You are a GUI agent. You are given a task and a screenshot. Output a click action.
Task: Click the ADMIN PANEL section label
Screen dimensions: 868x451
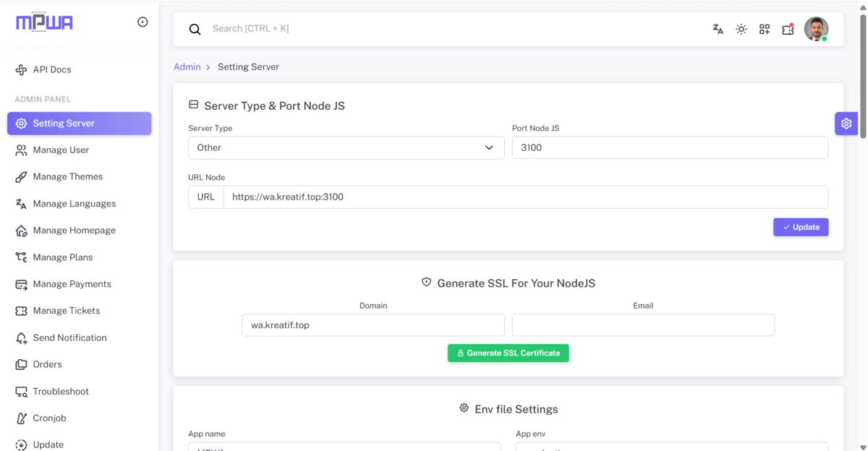click(x=43, y=100)
